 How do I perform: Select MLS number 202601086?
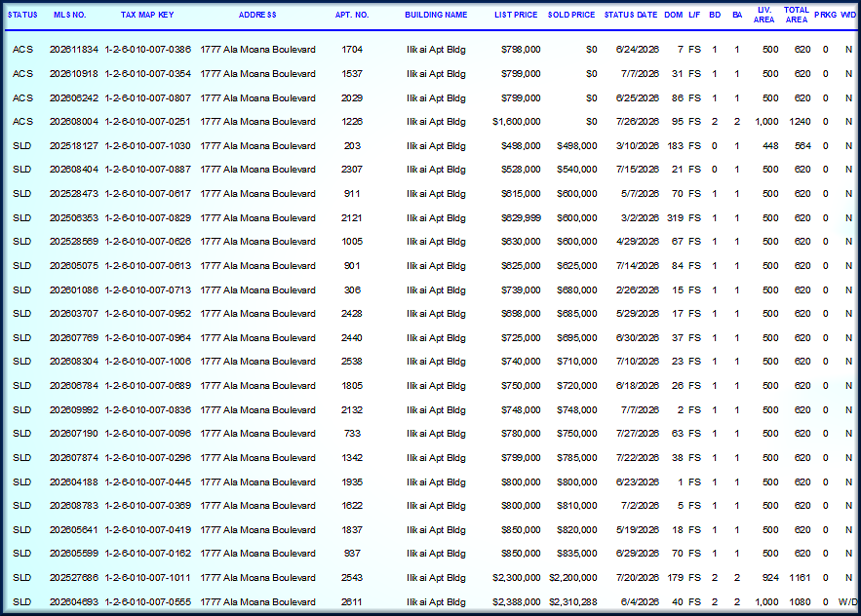tap(73, 289)
